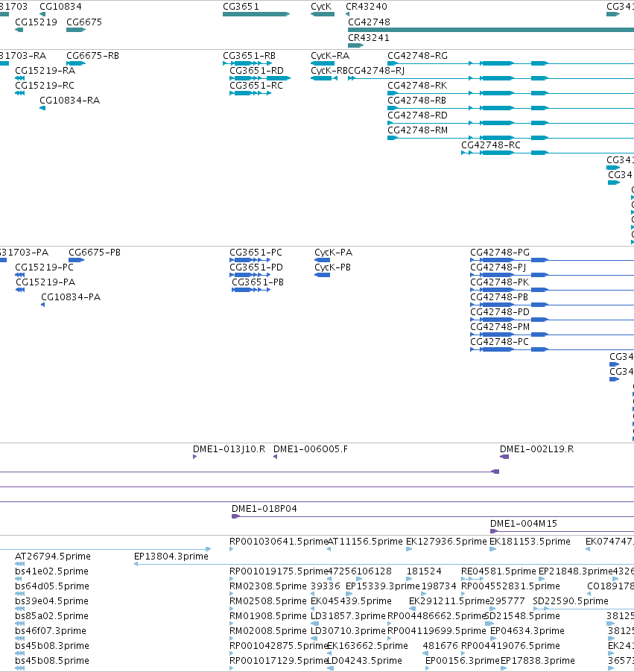Select EST EP04634.3prime label
634x672 pixels.
(527, 631)
